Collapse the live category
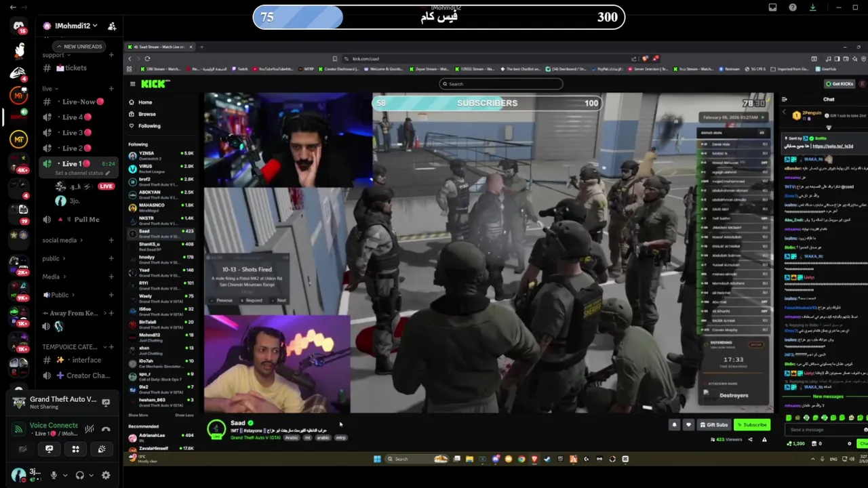 pos(50,89)
